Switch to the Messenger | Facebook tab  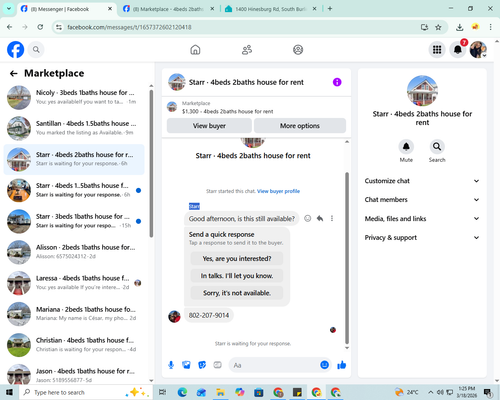[67, 9]
